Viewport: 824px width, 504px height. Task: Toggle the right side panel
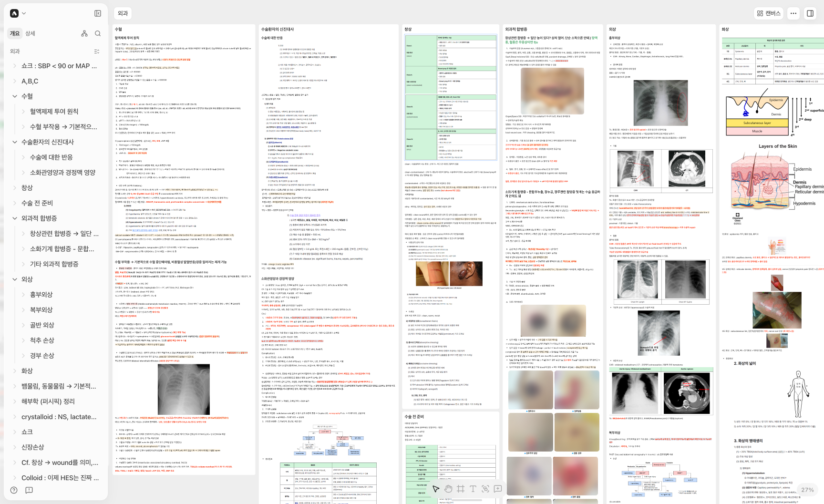coord(810,13)
